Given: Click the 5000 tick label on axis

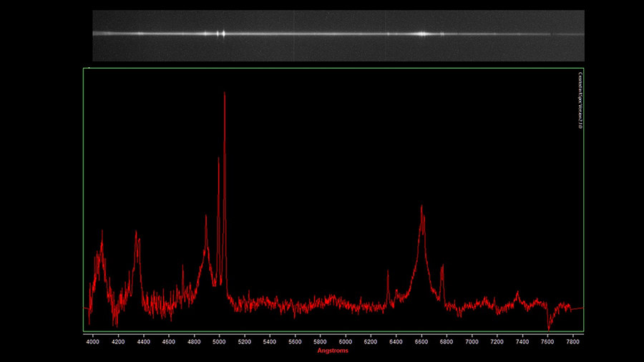Looking at the screenshot, I should 219,341.
